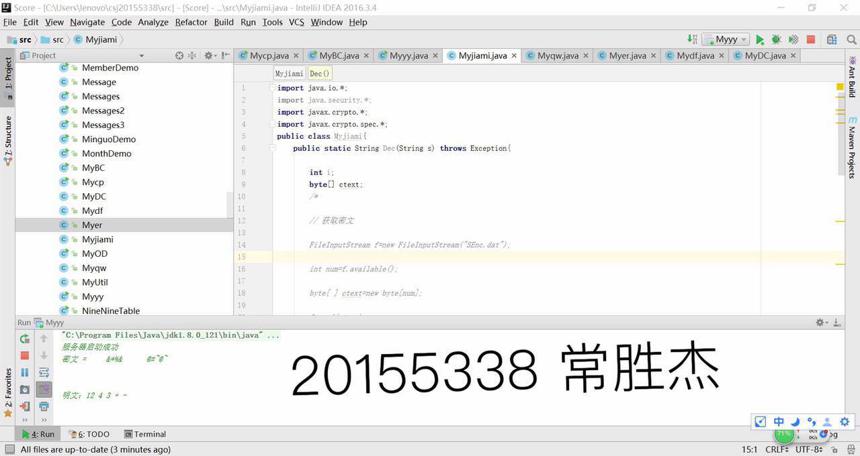Toggle Maven Projects side panel
Viewport: 860px width, 456px height.
pyautogui.click(x=852, y=147)
